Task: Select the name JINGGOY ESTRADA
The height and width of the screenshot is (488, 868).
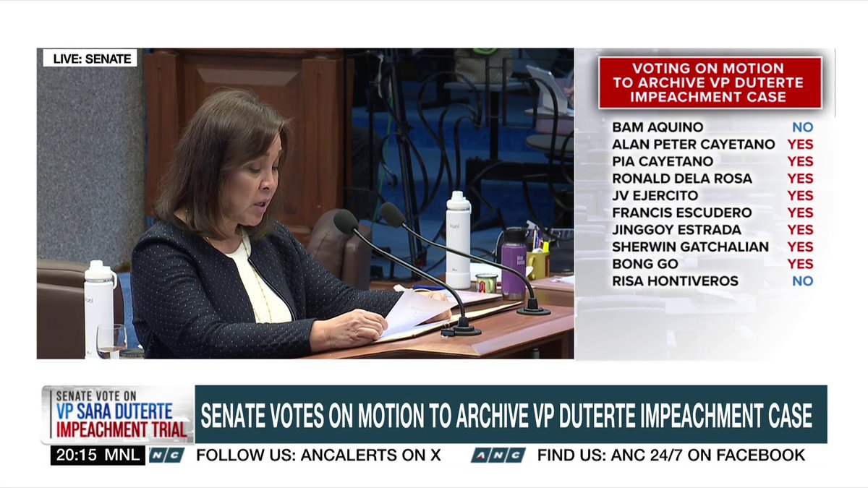Action: click(676, 229)
